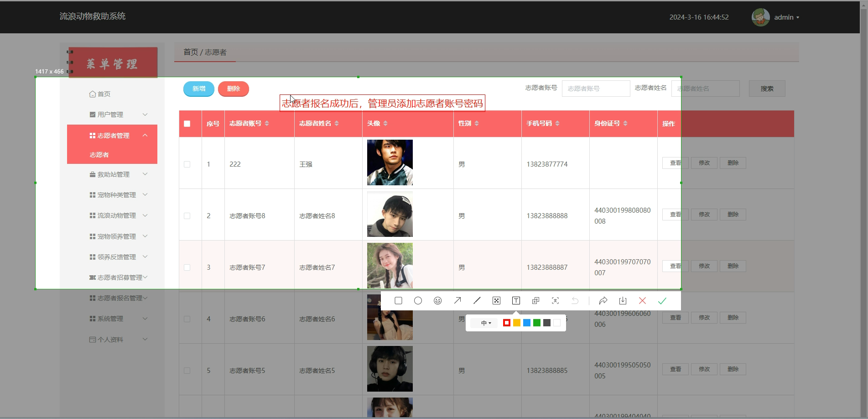Screen dimensions: 868x419
Task: Check the row checkbox for 志愿者账号8
Action: (187, 216)
